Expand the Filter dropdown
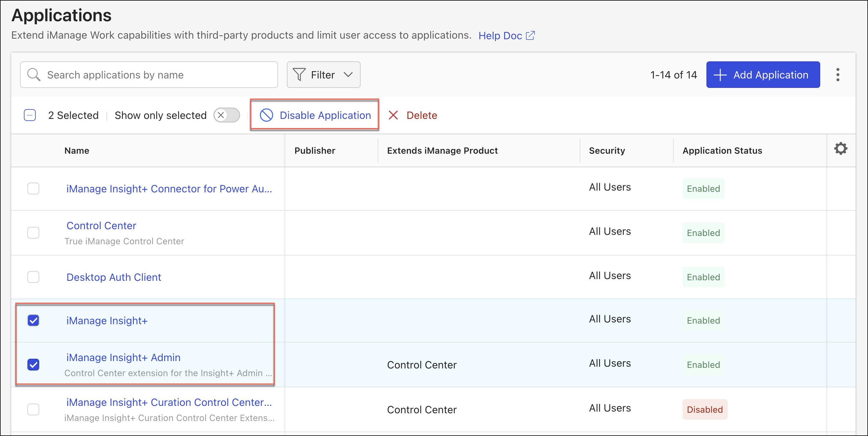 (x=323, y=75)
